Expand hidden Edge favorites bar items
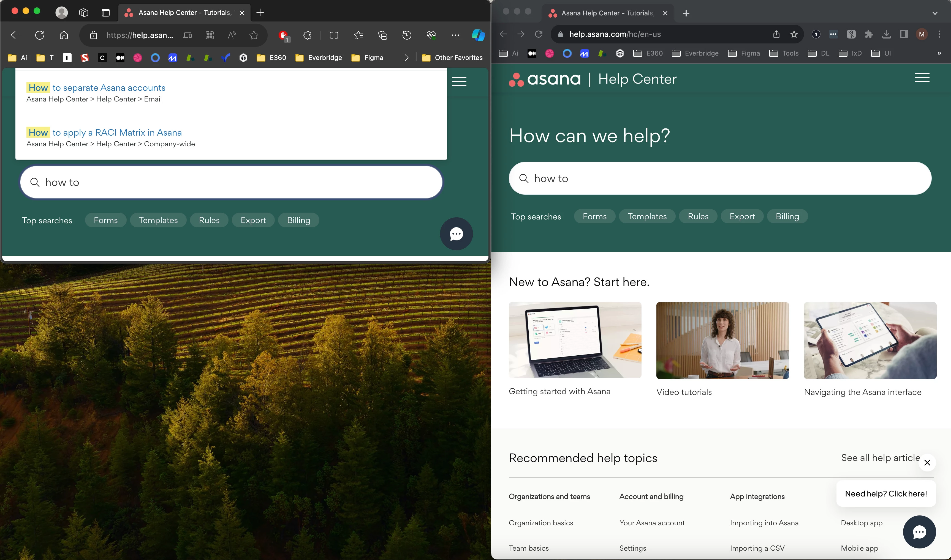This screenshot has width=951, height=560. point(406,58)
